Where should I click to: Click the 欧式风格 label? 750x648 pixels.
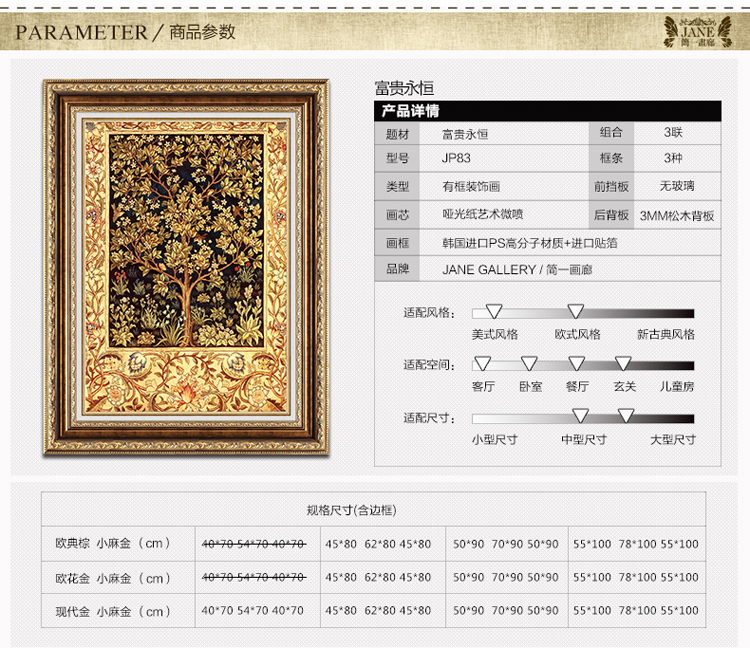577,334
